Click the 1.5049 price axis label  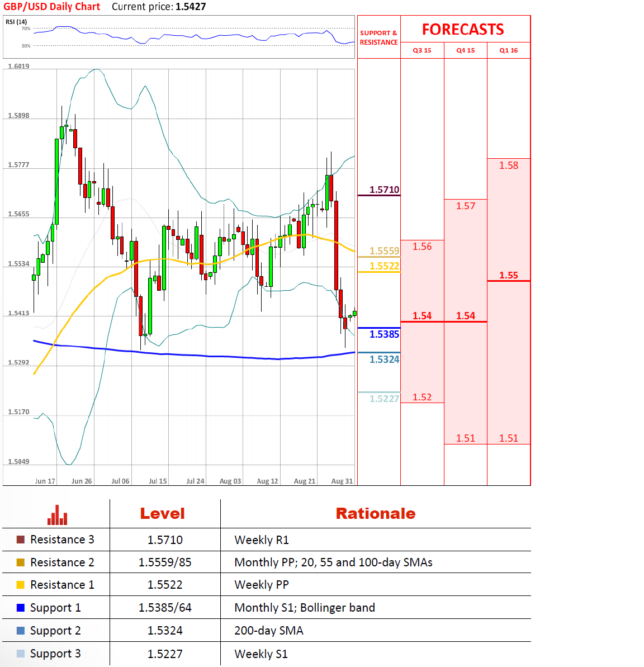pos(18,462)
